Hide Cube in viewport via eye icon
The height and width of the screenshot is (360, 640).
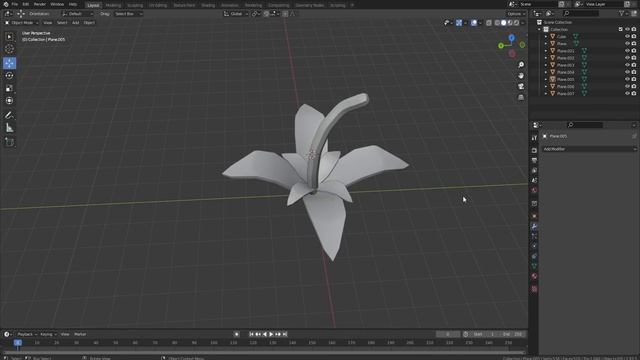tap(627, 36)
